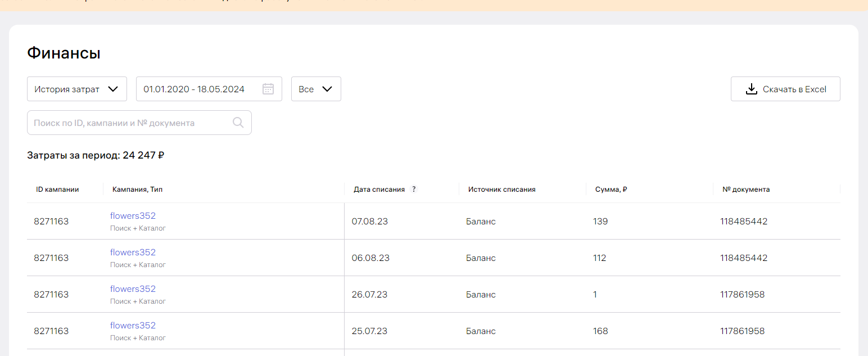Click the question mark help icon near Дата списания

tap(414, 190)
